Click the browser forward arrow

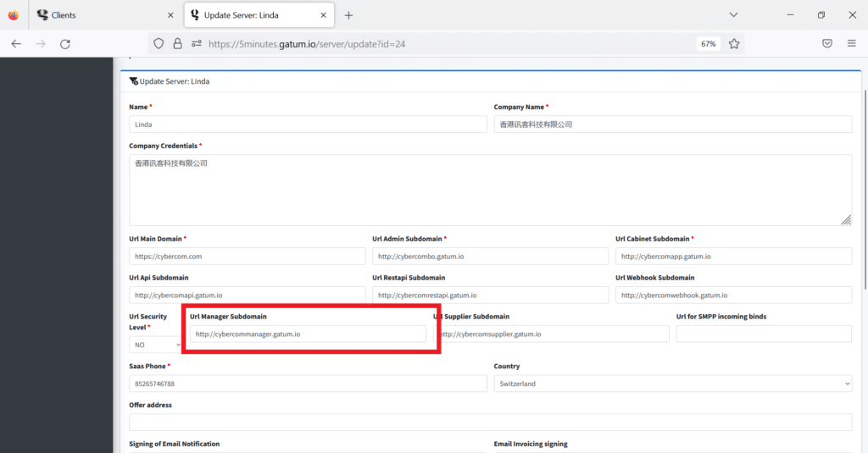(41, 44)
